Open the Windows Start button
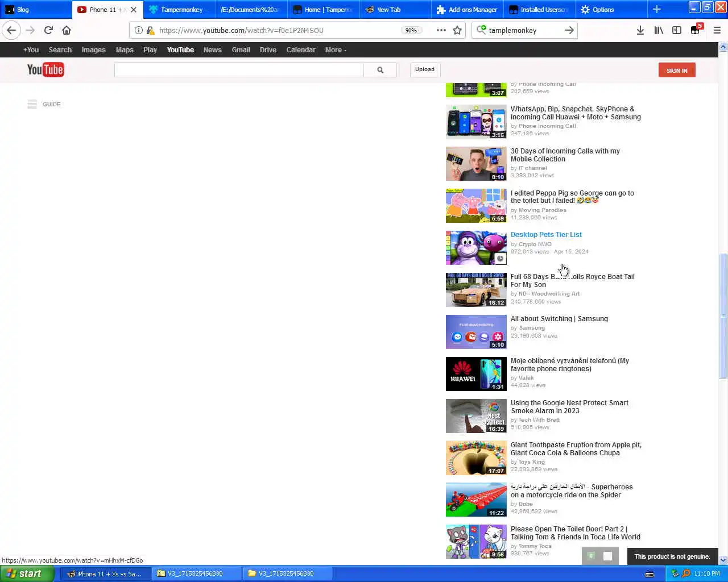 [x=27, y=573]
